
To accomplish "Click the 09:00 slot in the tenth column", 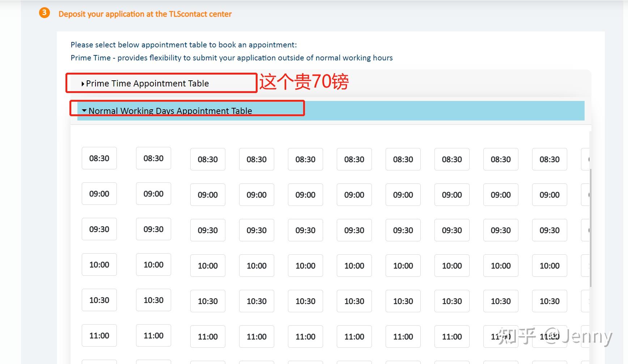I will (549, 195).
